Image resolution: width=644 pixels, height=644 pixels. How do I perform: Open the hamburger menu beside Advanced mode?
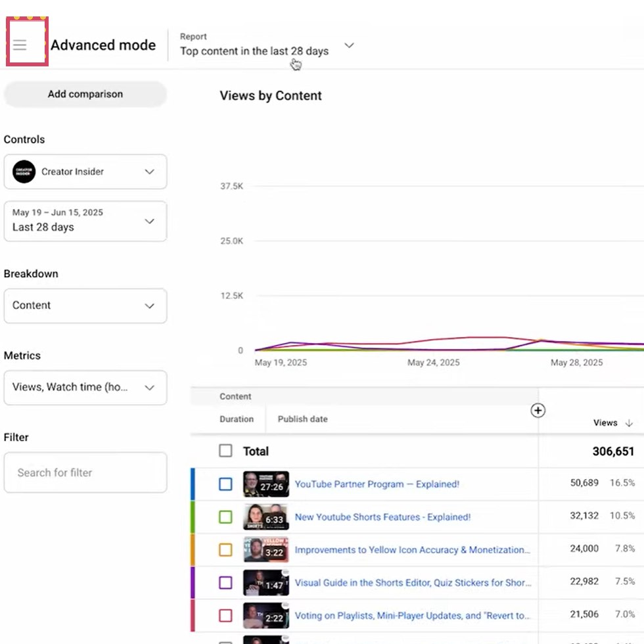20,45
